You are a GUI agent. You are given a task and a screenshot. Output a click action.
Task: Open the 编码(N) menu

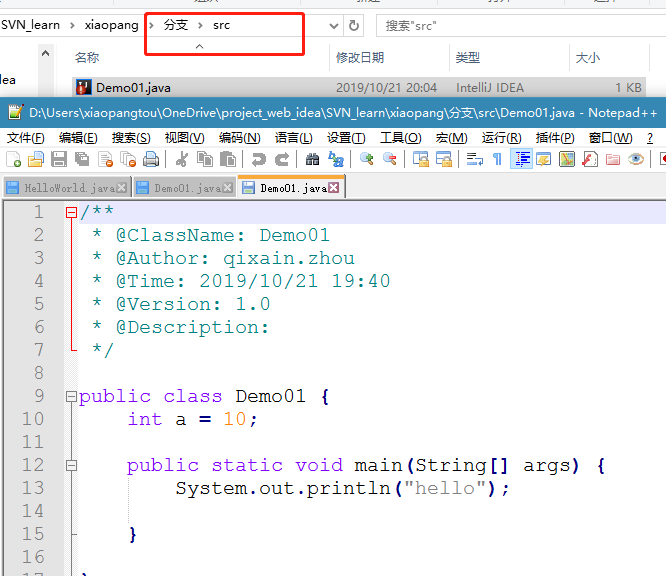pyautogui.click(x=240, y=138)
